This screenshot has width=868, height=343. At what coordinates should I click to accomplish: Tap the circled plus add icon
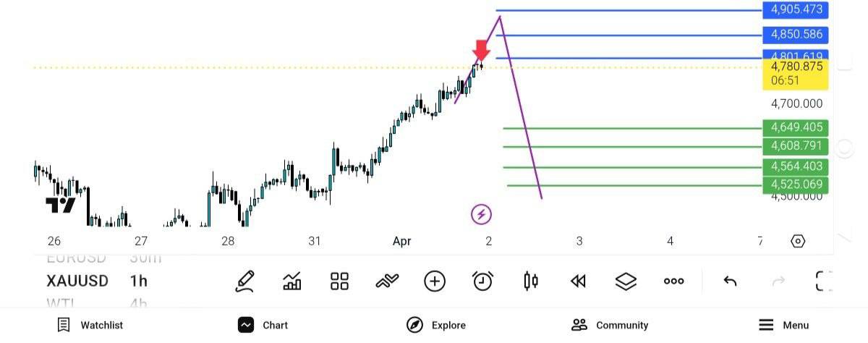435,281
